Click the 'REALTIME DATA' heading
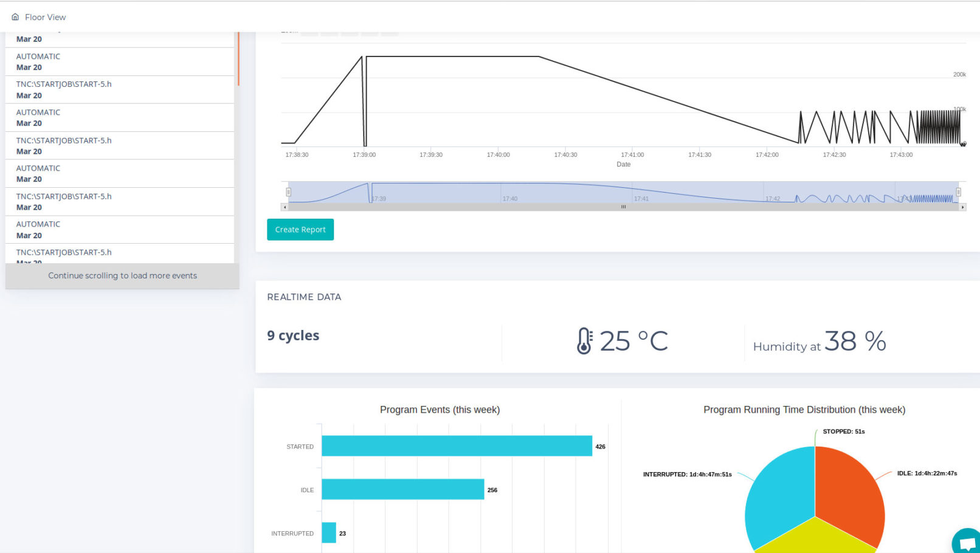The height and width of the screenshot is (553, 980). click(304, 297)
